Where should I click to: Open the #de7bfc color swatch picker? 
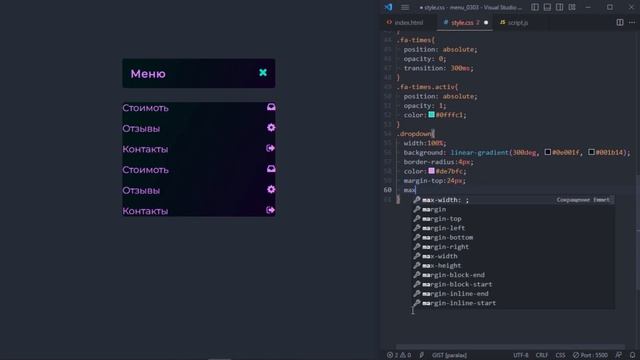(x=431, y=171)
